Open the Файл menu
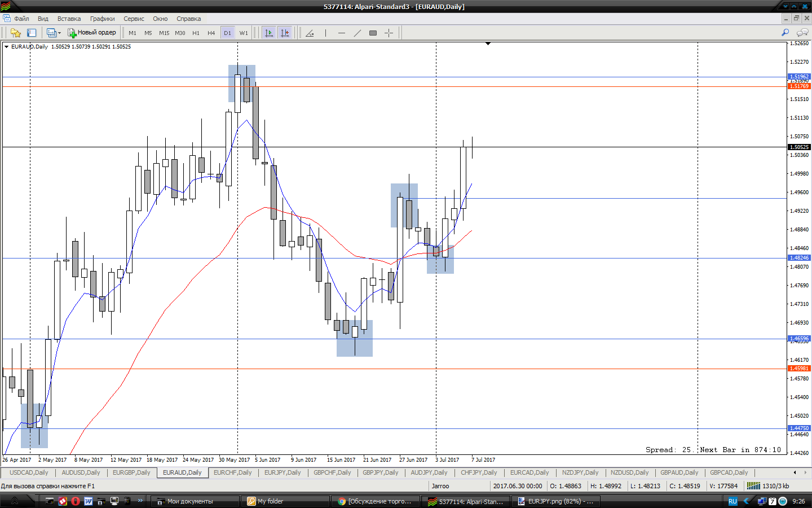This screenshot has height=508, width=812. pos(21,19)
